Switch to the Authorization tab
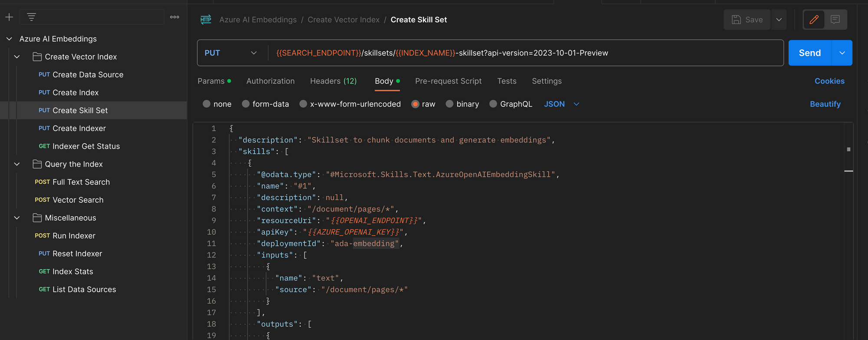This screenshot has width=868, height=340. (x=270, y=81)
